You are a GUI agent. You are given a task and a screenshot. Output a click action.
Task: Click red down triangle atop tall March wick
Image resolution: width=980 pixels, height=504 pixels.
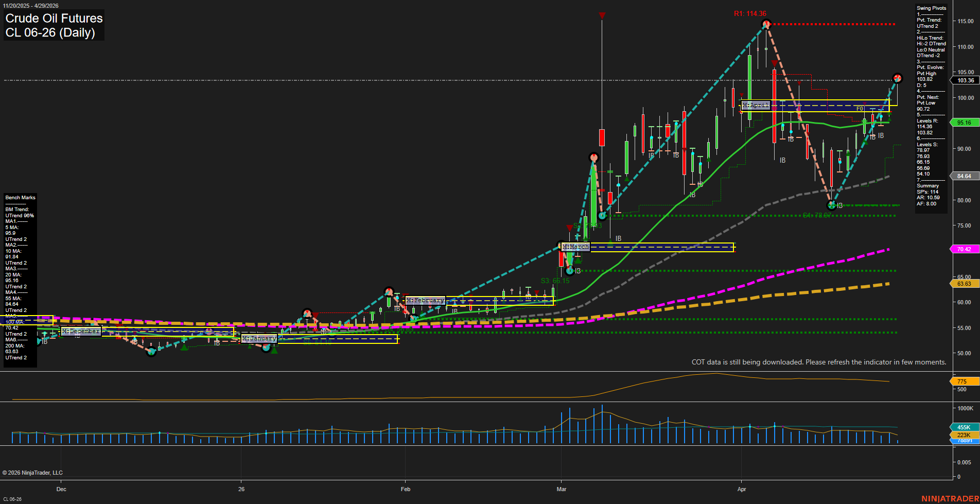(602, 16)
